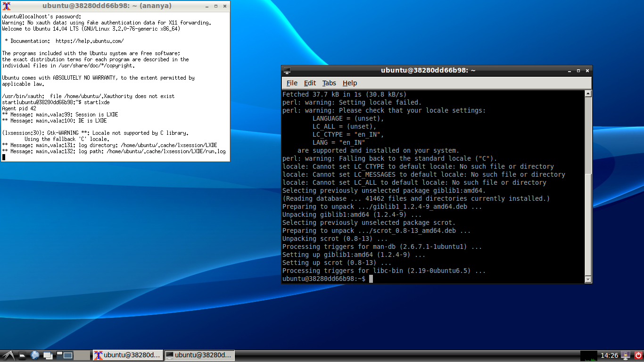
Task: Maximize the xterm (ananya) window
Action: [216, 6]
